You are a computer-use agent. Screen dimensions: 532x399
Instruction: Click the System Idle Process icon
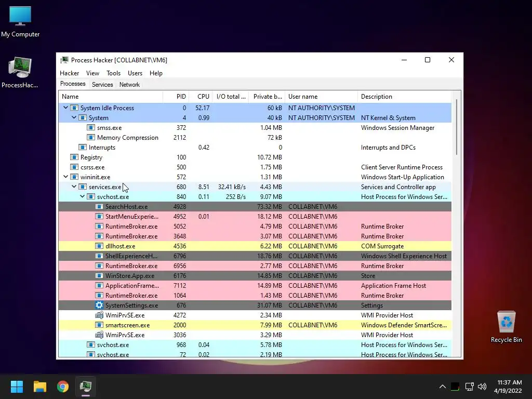click(x=74, y=108)
